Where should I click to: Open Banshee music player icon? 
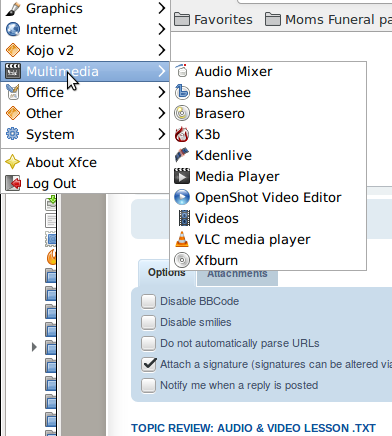(x=182, y=92)
